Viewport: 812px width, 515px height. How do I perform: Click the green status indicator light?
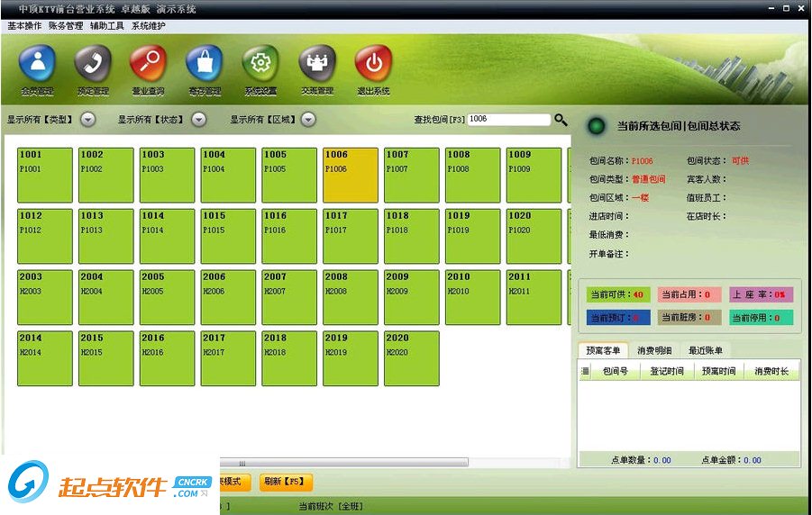pyautogui.click(x=596, y=126)
